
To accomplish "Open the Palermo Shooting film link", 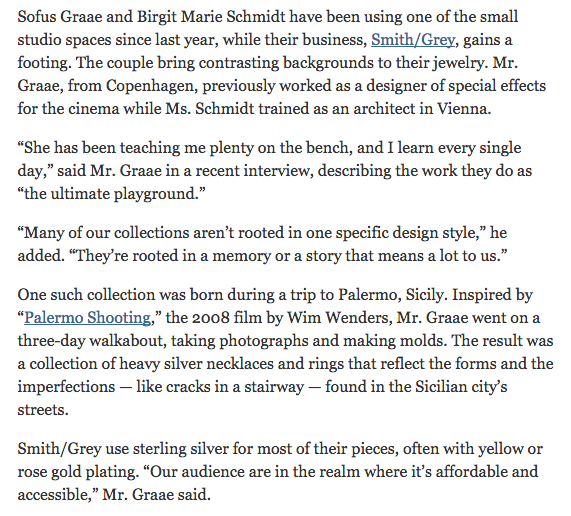I will pos(87,318).
